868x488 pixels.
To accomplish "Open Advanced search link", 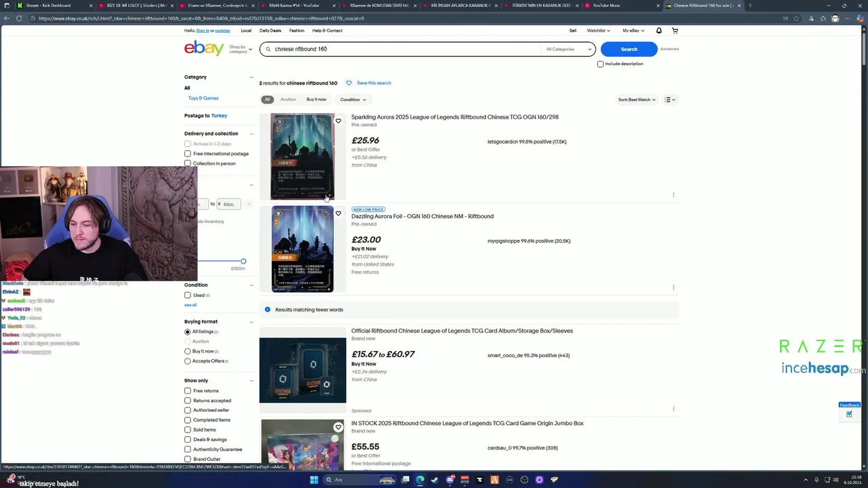I will click(x=669, y=49).
